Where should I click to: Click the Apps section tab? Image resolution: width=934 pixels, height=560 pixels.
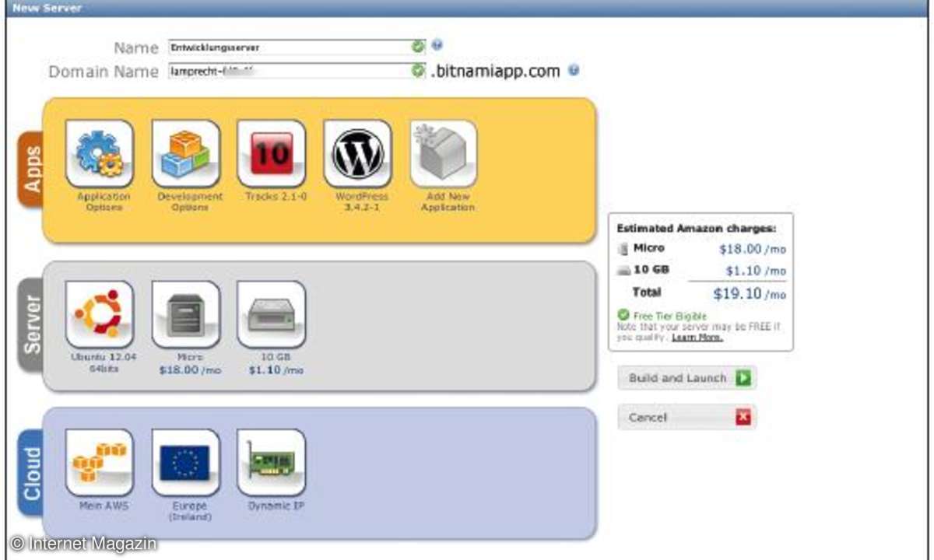(x=31, y=169)
